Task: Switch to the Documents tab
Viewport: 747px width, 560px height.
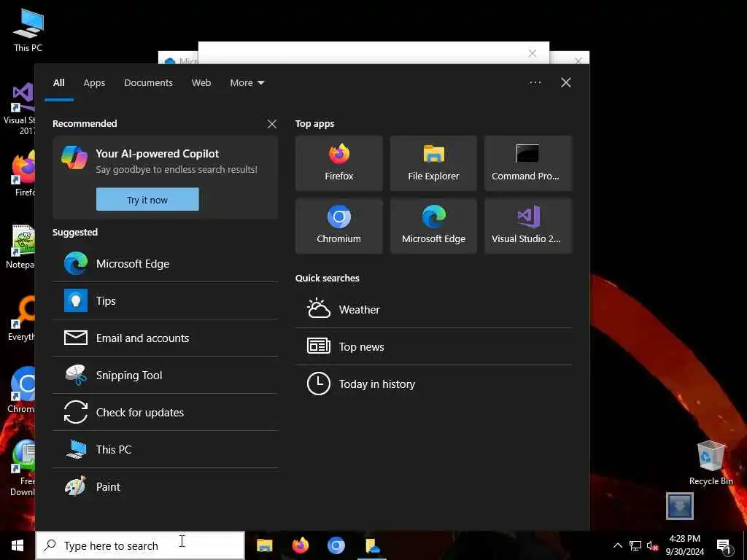Action: [x=148, y=83]
